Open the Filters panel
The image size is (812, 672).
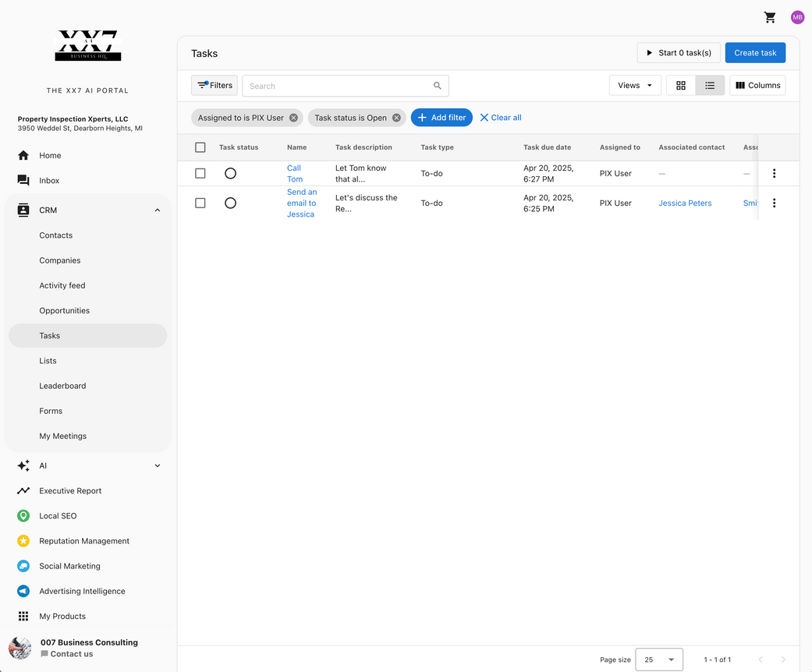click(215, 86)
